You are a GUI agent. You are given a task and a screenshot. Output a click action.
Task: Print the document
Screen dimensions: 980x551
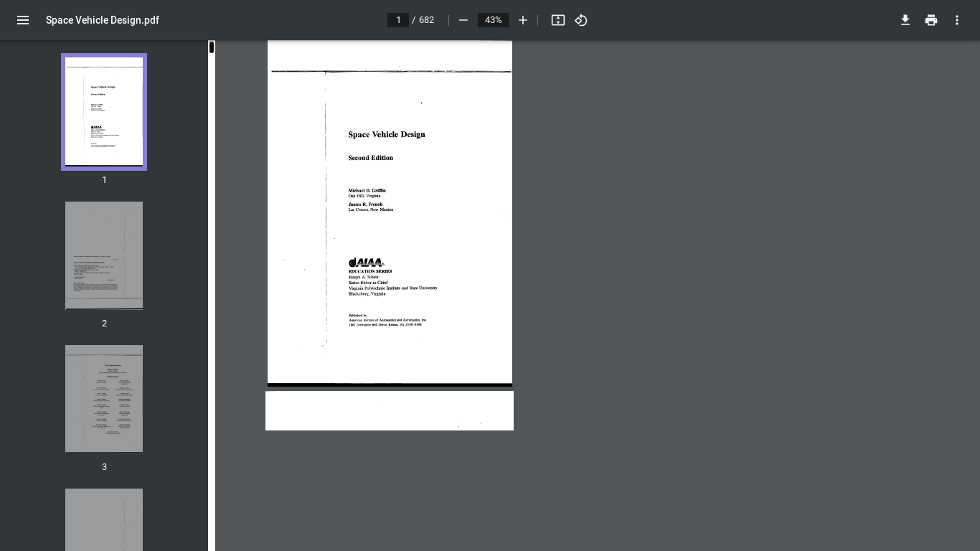coord(931,20)
